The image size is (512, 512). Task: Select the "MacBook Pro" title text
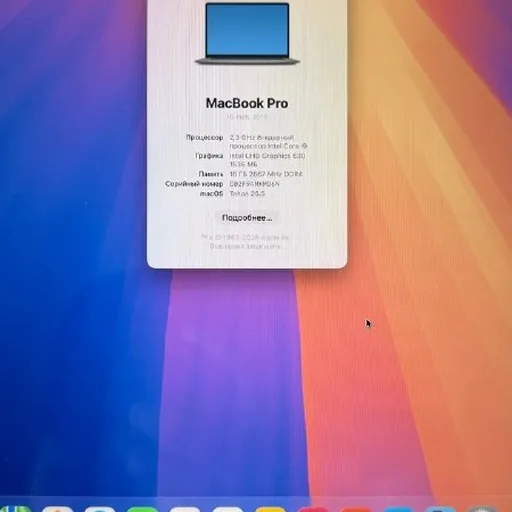[x=247, y=103]
